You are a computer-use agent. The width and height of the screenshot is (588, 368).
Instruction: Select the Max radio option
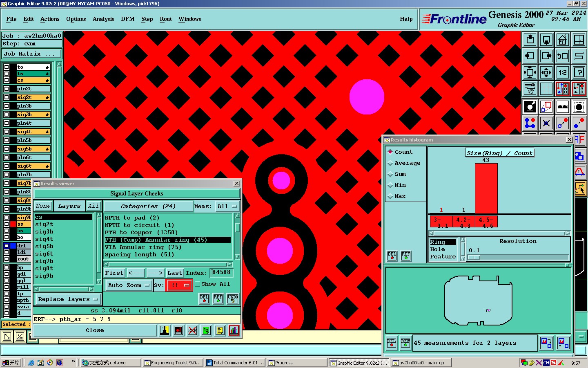(396, 196)
